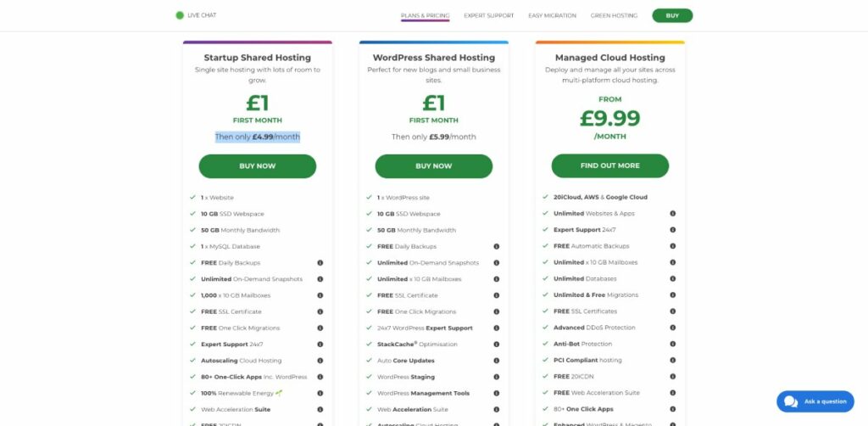Click the green Live Chat status dot
The height and width of the screenshot is (426, 868).
(x=180, y=15)
